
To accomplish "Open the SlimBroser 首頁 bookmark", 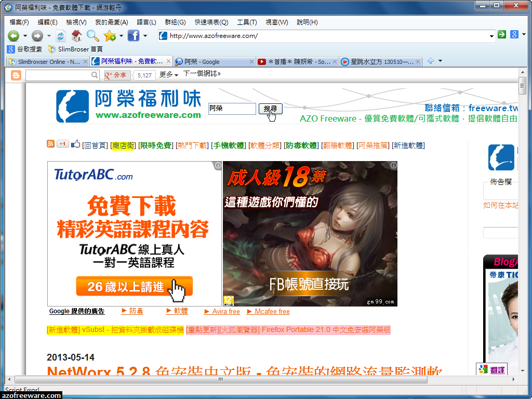I will point(75,49).
